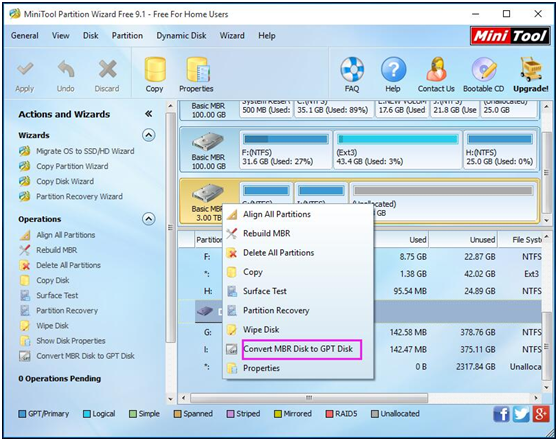558x441 pixels.
Task: Click the Help question mark icon
Action: click(x=393, y=69)
